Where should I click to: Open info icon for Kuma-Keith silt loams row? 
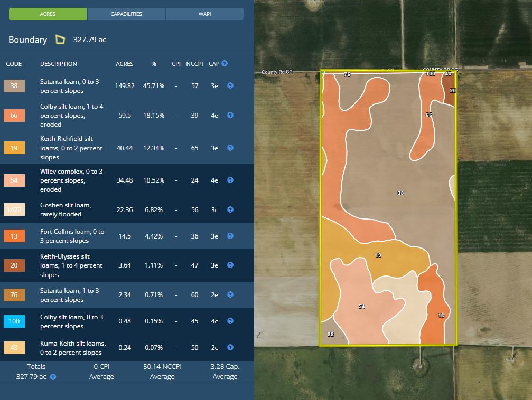[x=230, y=348]
